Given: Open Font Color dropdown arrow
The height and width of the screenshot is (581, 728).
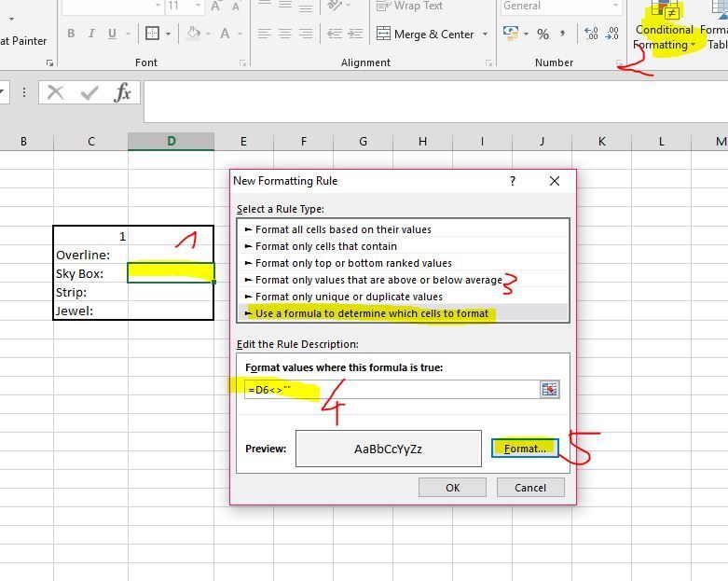Looking at the screenshot, I should point(240,34).
